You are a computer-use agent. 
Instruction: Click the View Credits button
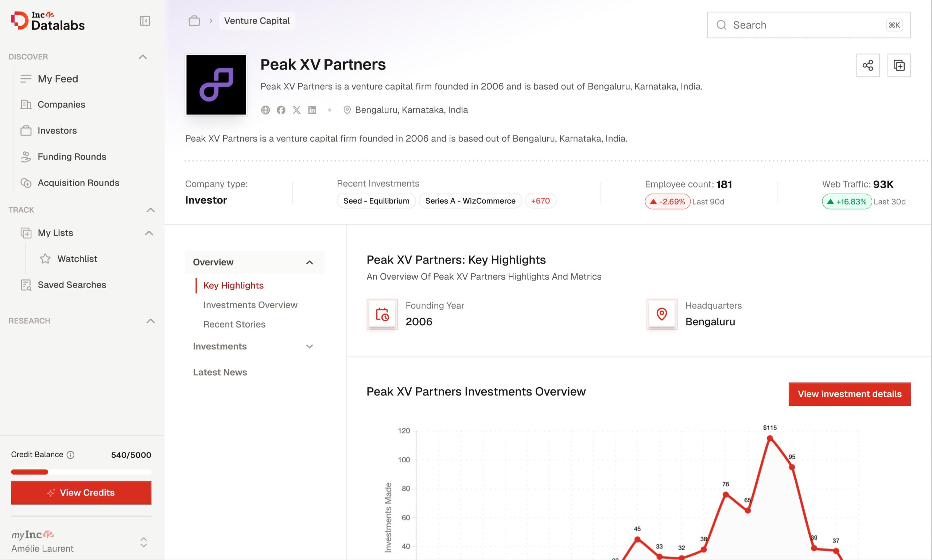81,493
